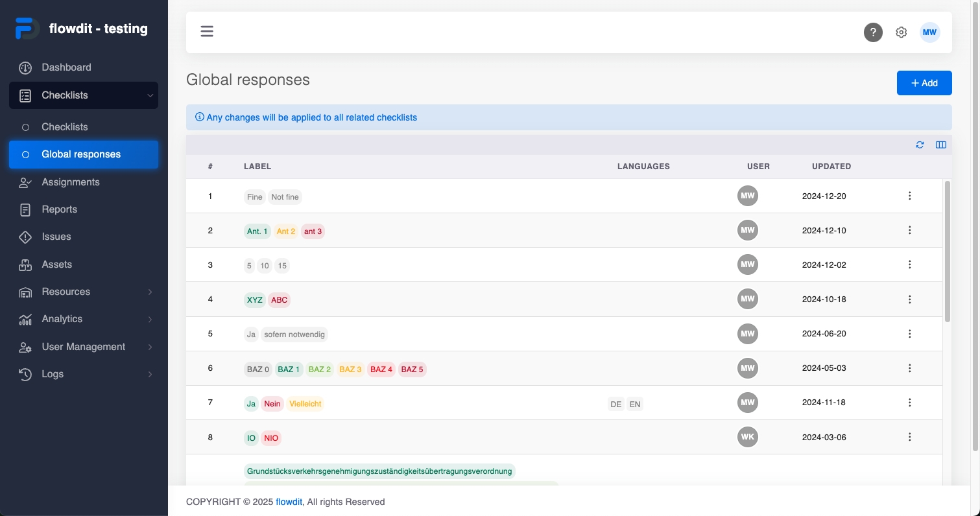Open the Issues page

(56, 237)
